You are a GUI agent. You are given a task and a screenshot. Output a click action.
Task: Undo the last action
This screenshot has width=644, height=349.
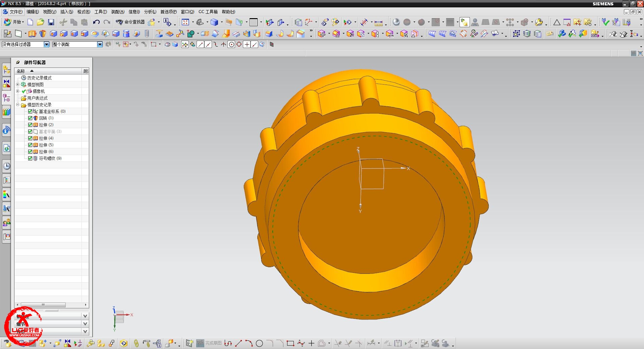96,22
